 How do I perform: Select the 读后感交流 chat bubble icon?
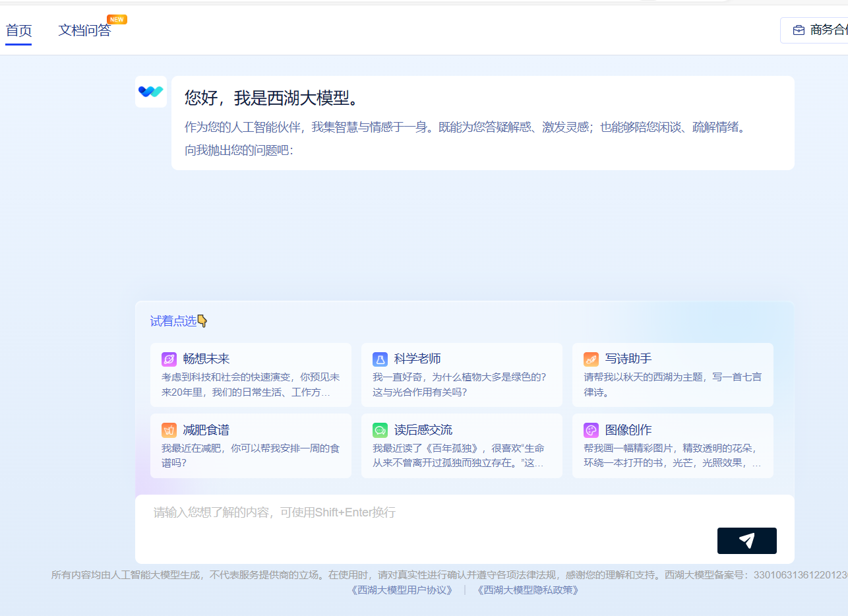[x=379, y=429]
